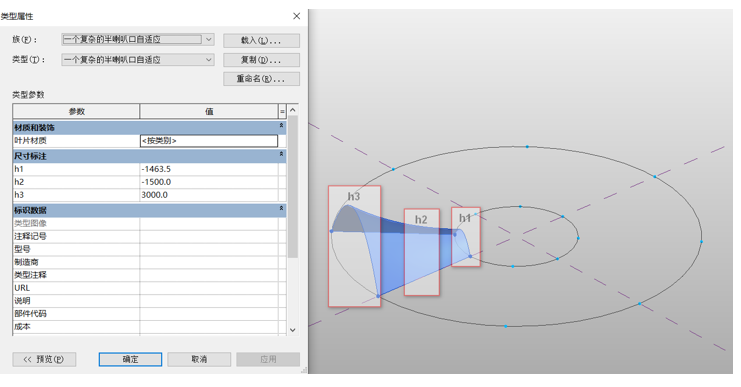Select the h2 value -1500.0 field
The width and height of the screenshot is (741, 387).
tap(209, 182)
